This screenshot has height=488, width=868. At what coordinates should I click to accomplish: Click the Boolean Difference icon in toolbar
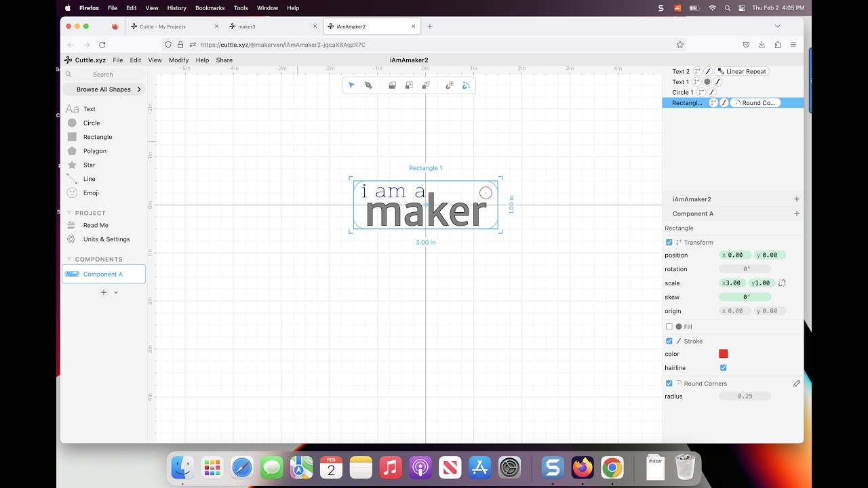pos(409,85)
